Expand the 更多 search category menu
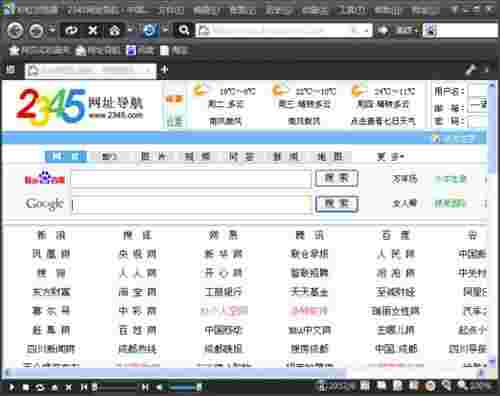Viewport: 500px width, 396px height. point(390,156)
